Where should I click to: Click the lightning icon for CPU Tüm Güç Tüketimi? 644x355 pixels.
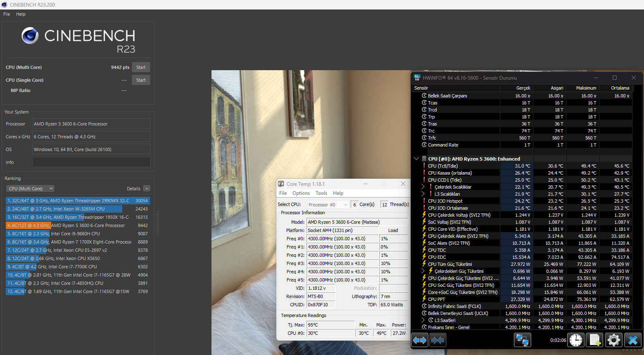[424, 264]
